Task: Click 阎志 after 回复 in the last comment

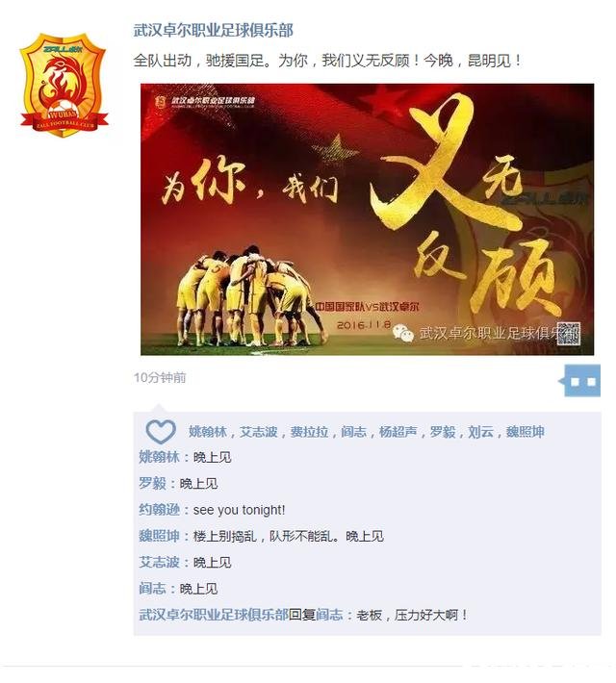Action: (x=329, y=615)
